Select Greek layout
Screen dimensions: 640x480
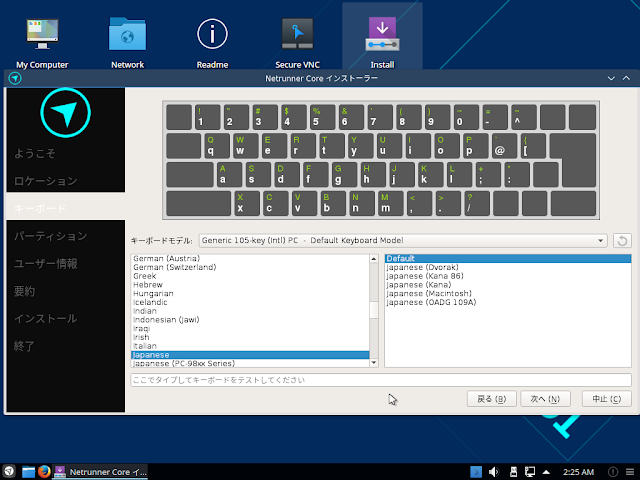250,276
